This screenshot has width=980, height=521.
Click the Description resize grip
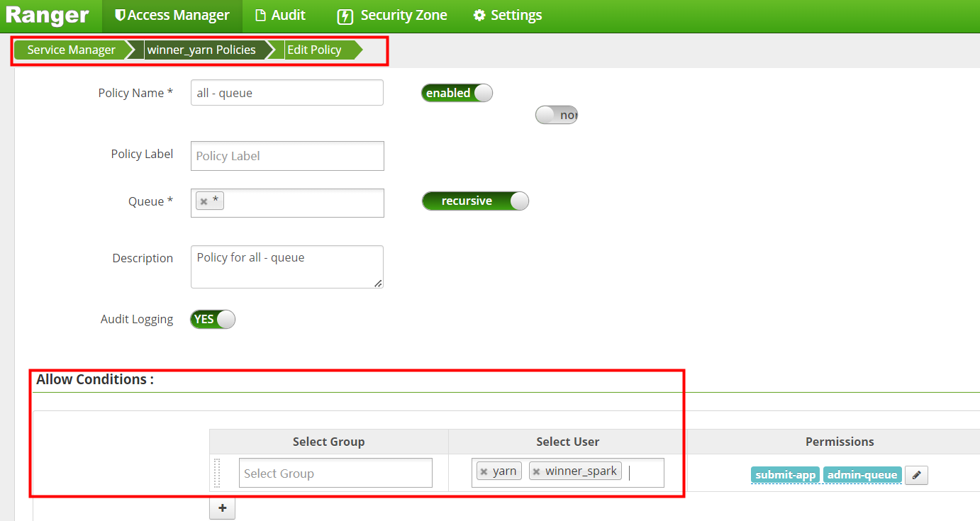click(378, 283)
